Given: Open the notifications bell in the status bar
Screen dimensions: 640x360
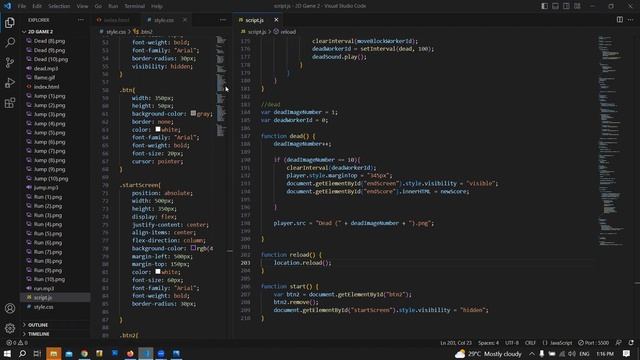Looking at the screenshot, I should coord(631,343).
